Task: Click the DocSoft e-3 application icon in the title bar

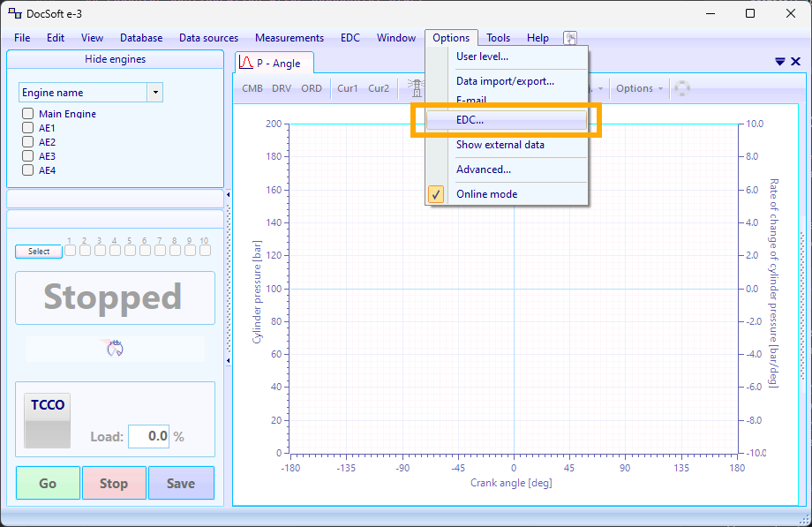Action: point(13,13)
